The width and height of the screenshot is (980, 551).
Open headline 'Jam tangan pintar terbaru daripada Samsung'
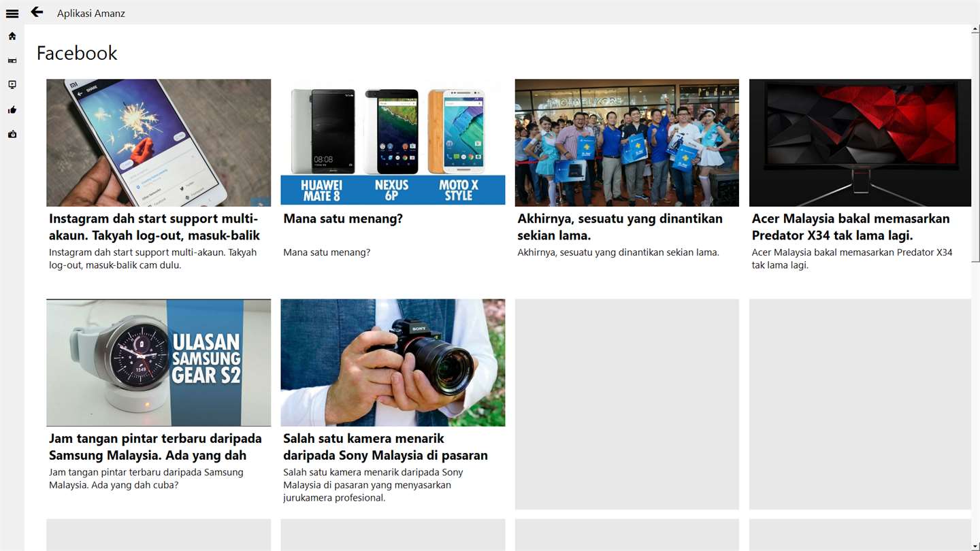155,447
